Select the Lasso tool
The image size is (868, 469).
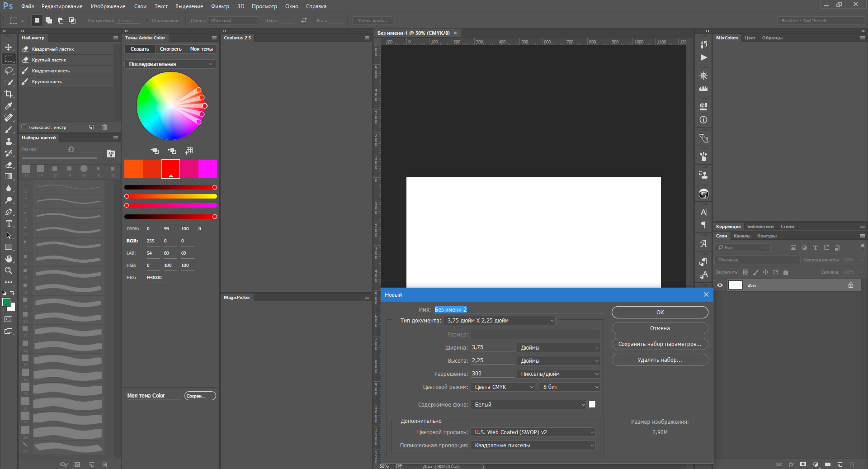pos(9,71)
